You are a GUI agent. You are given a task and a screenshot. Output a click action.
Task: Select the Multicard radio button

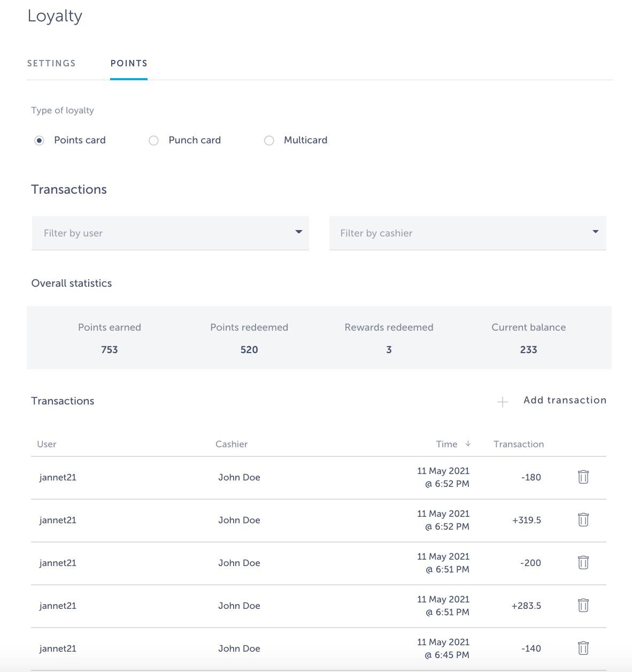pos(269,140)
